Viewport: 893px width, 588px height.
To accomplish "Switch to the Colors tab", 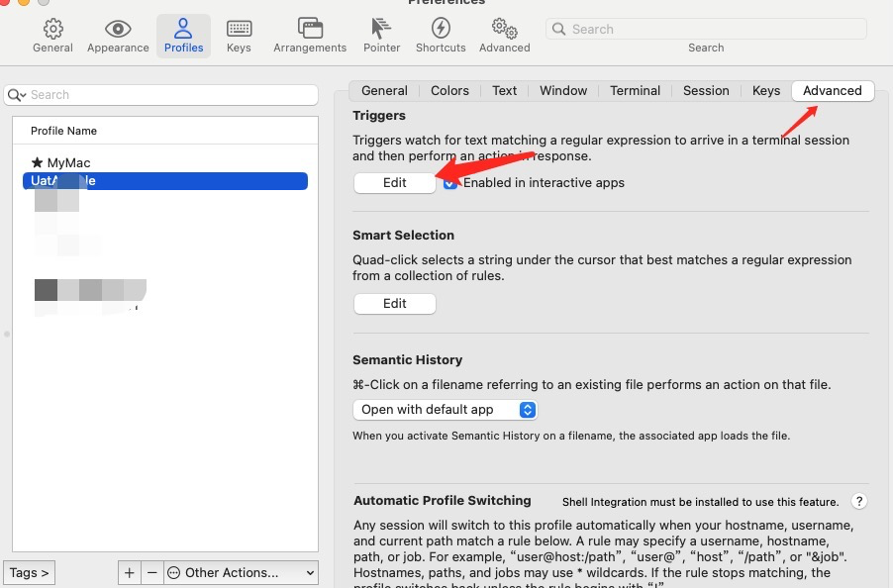I will coord(449,90).
